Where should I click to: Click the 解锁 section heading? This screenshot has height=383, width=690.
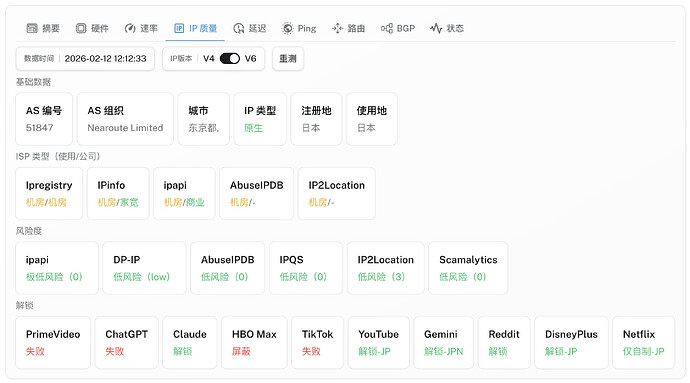tap(25, 306)
